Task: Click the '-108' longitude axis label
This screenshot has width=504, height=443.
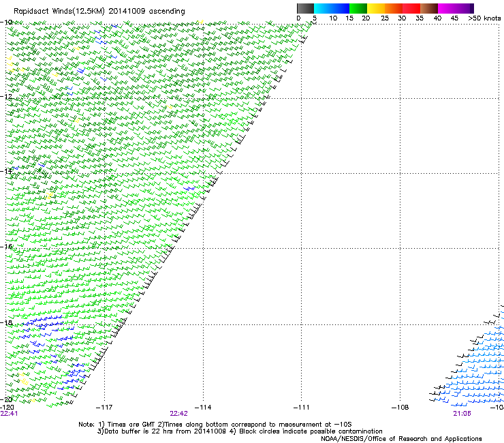Action: click(400, 408)
